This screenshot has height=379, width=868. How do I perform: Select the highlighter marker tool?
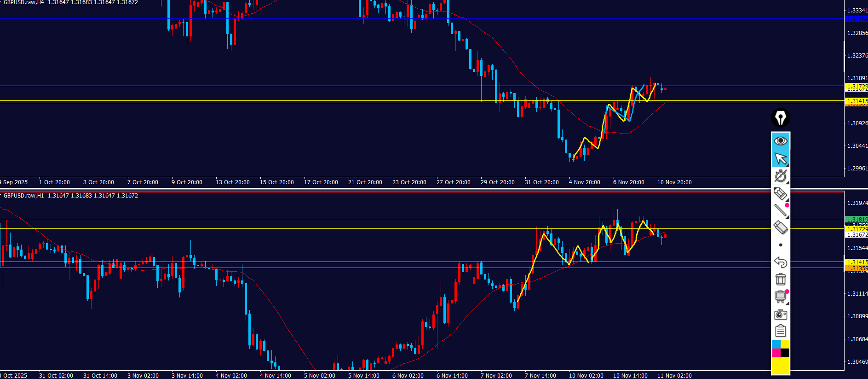point(780,227)
